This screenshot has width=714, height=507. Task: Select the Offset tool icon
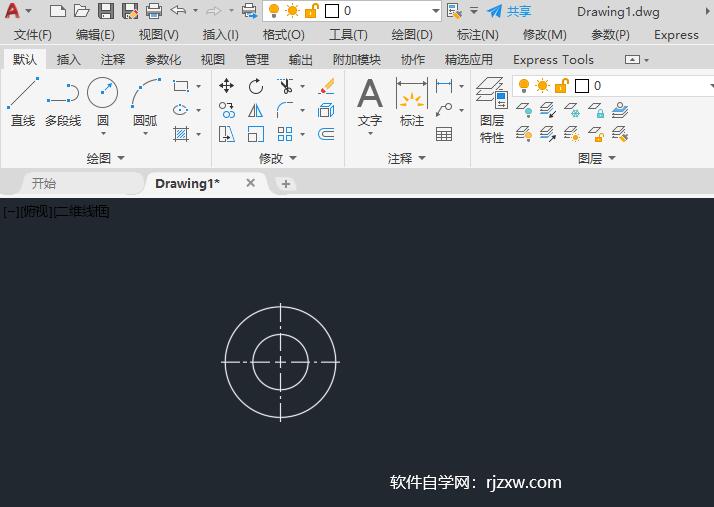pyautogui.click(x=326, y=134)
